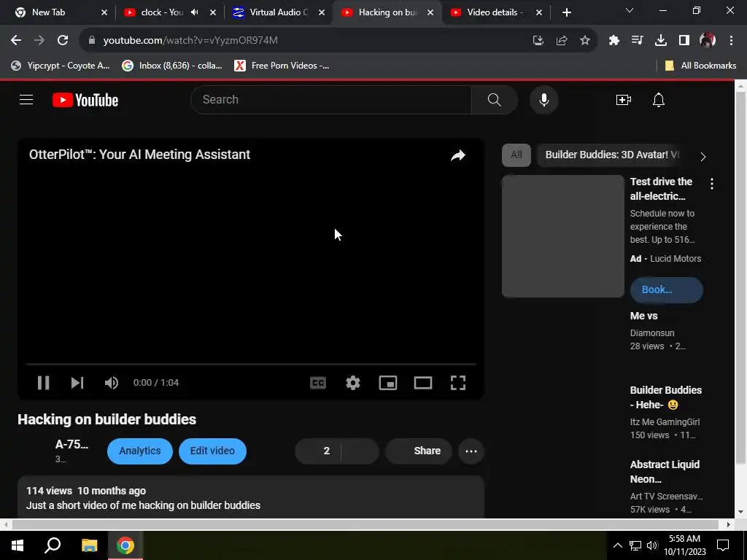Viewport: 747px width, 560px height.
Task: Click Edit video button
Action: [x=212, y=451]
